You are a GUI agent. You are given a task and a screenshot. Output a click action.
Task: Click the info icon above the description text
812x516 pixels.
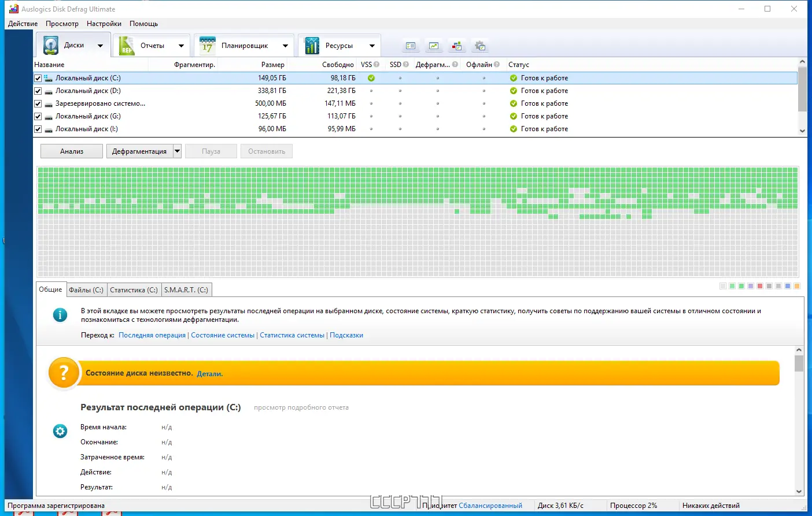pos(60,315)
